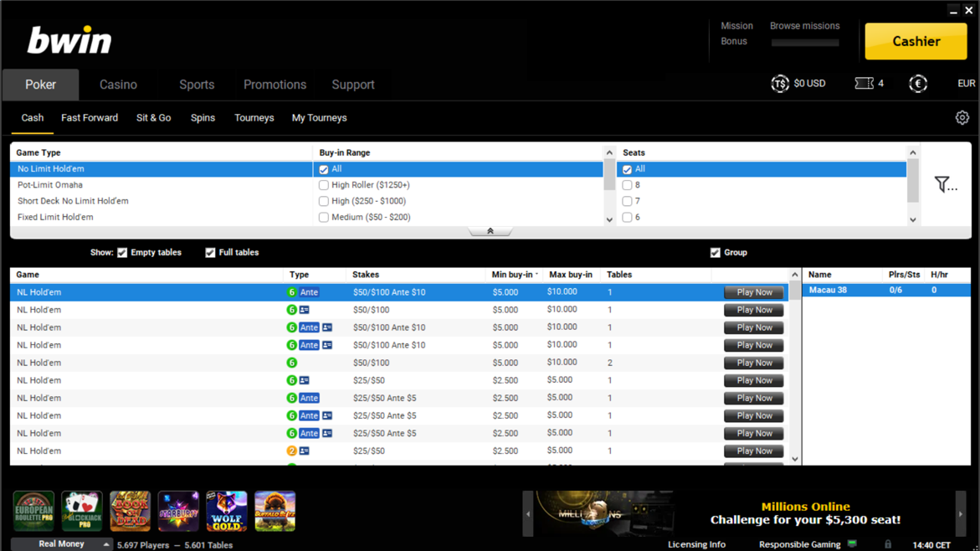Uncheck the Empty tables checkbox

[x=122, y=253]
